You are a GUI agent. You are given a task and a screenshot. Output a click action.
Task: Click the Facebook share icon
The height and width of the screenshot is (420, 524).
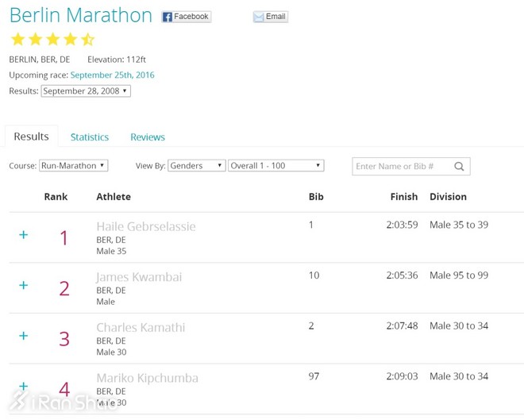coord(168,17)
